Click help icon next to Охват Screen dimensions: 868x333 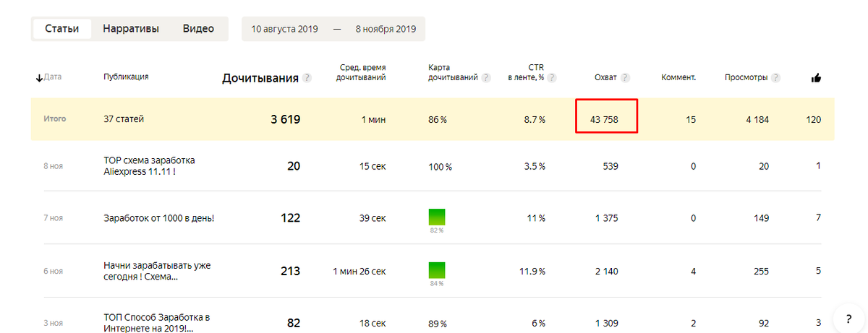point(625,77)
